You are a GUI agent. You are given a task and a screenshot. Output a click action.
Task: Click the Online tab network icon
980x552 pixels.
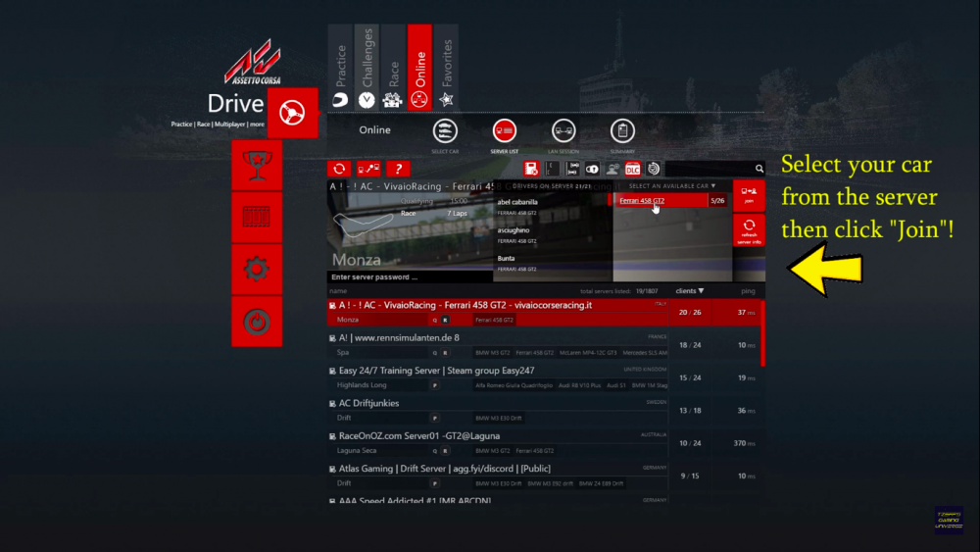coord(419,99)
